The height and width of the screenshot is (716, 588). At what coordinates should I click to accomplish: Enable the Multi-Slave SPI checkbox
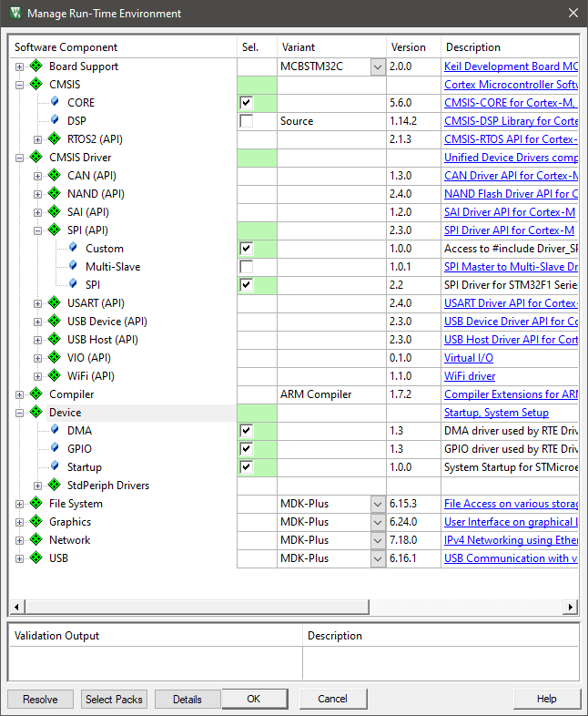(x=247, y=266)
